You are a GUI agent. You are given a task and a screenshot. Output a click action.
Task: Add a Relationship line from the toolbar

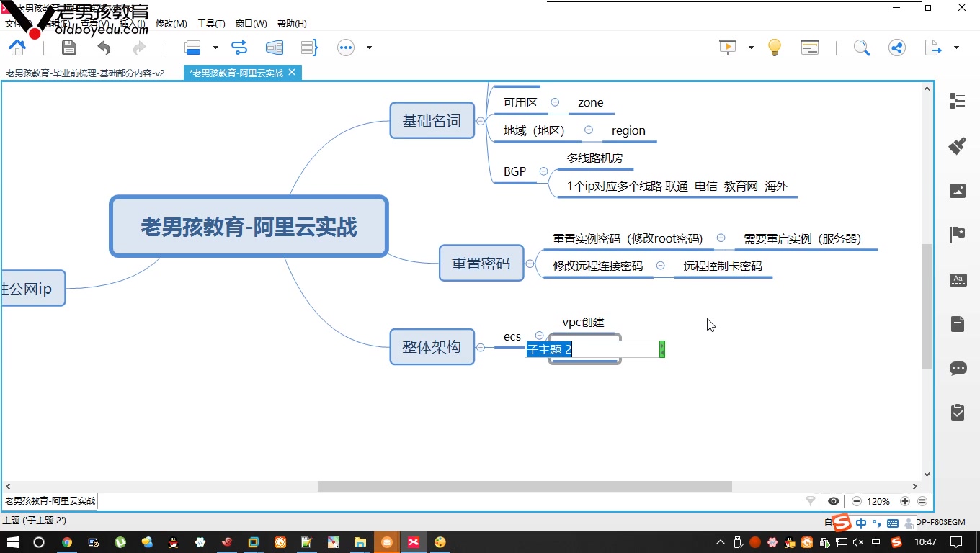239,48
